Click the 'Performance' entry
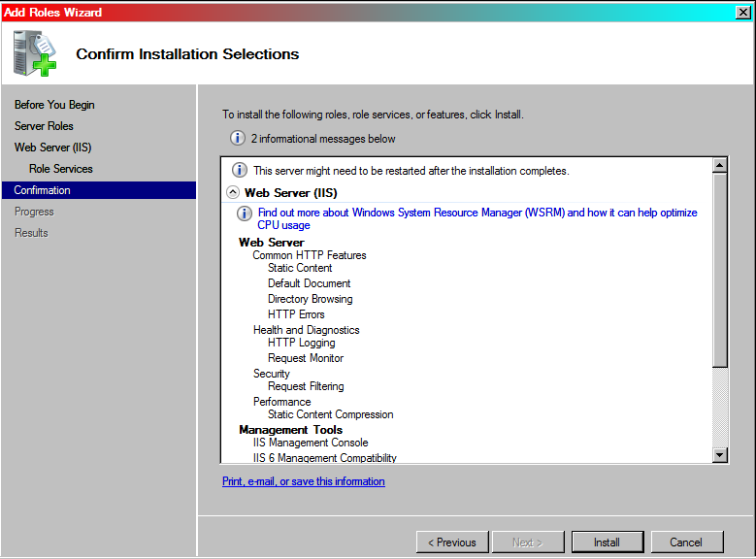This screenshot has height=559, width=756. click(x=282, y=402)
